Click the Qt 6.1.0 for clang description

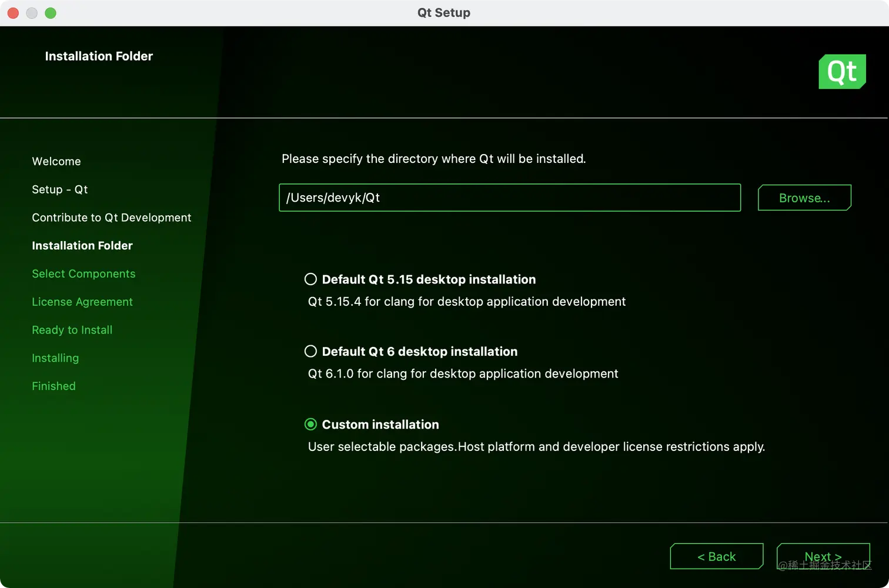pyautogui.click(x=463, y=374)
